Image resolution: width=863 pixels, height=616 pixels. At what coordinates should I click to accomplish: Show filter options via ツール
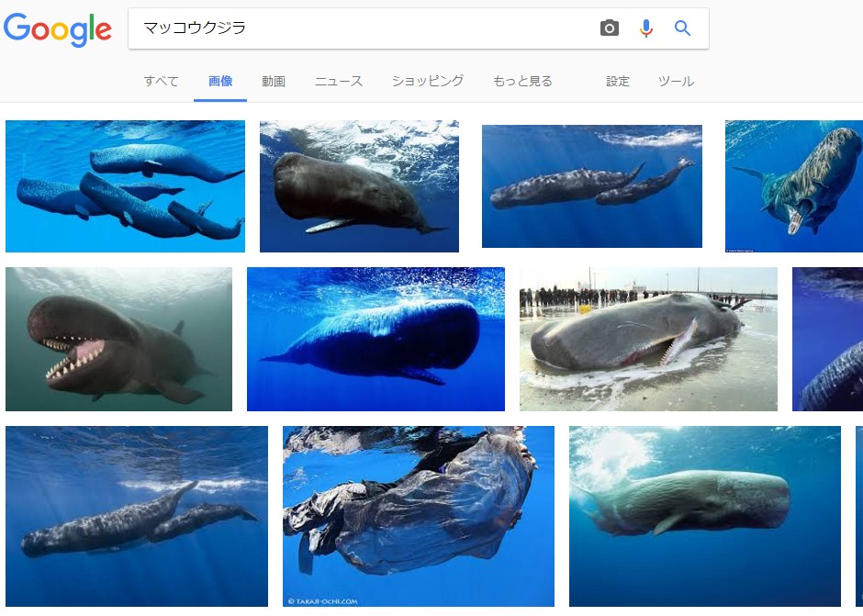(x=676, y=82)
